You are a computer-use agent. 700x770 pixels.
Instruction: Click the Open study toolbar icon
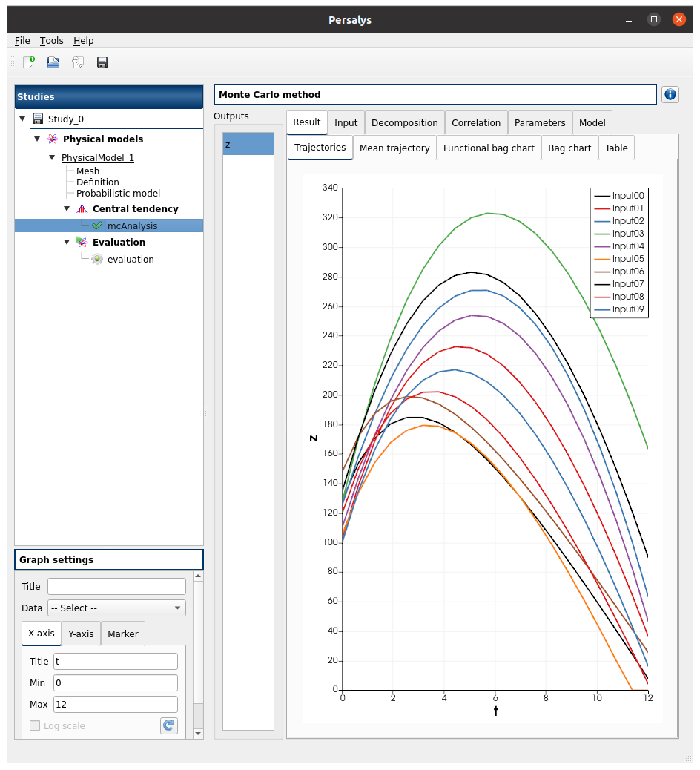53,62
